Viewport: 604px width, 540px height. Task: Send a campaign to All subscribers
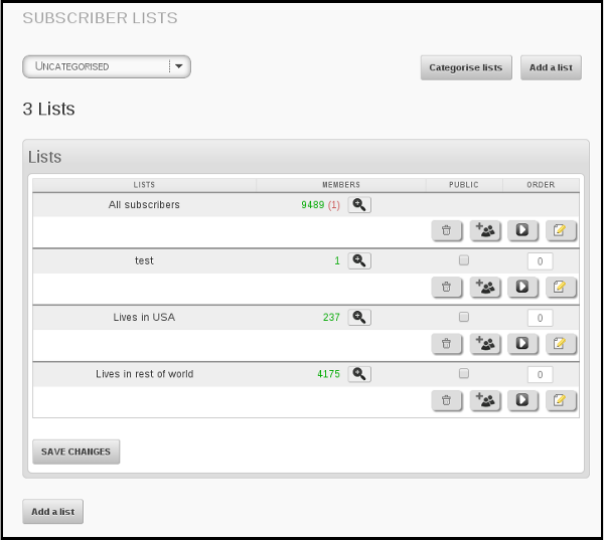tap(522, 230)
